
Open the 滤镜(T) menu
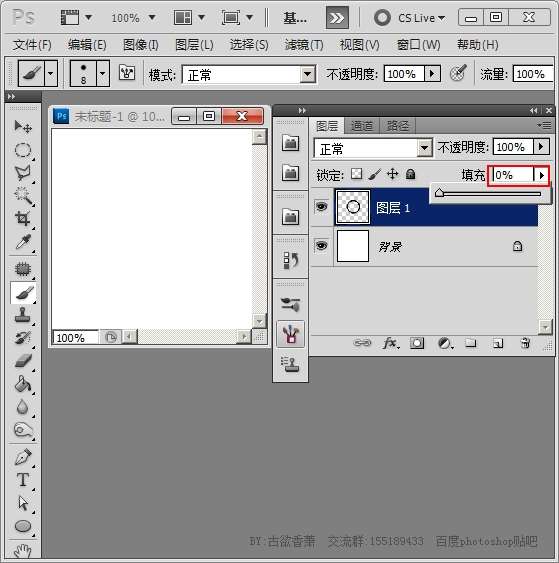tap(304, 45)
